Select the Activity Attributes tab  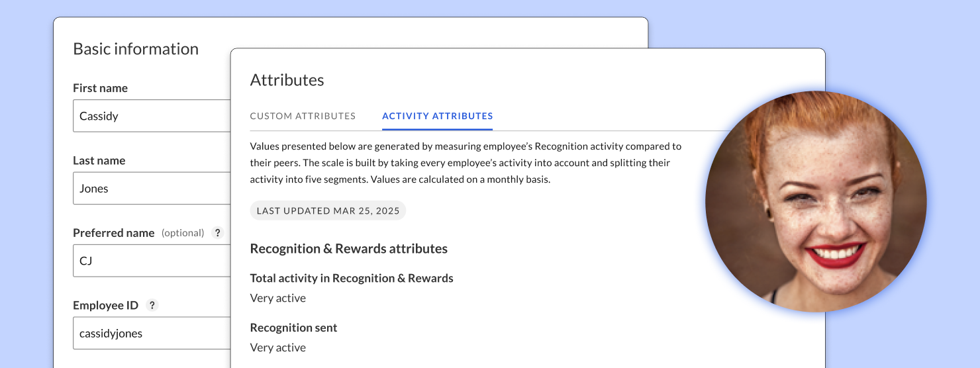coord(437,116)
